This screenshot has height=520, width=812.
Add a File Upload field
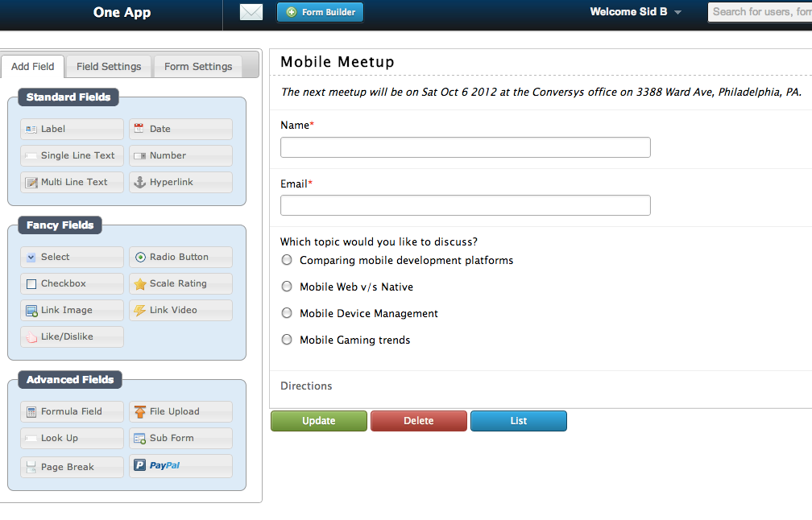(x=180, y=411)
